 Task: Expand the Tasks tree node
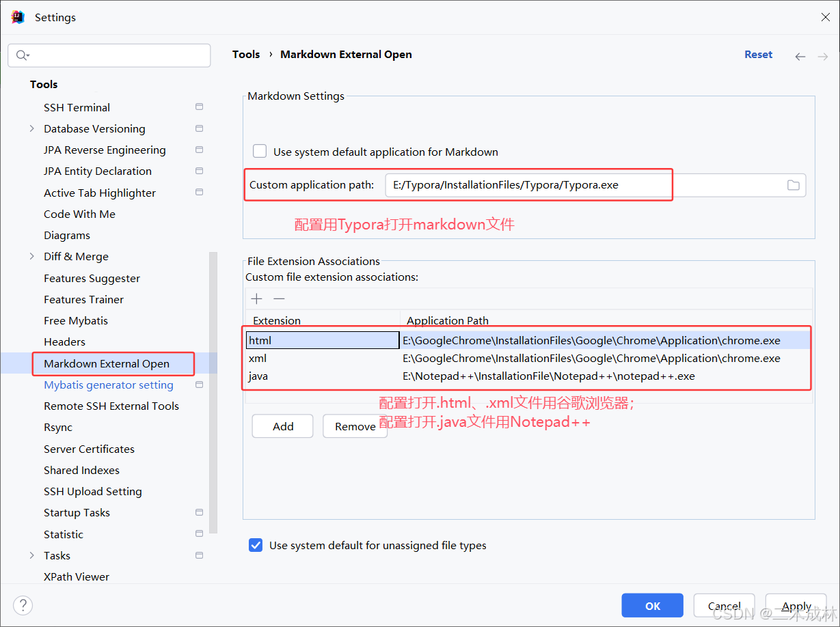click(x=31, y=555)
